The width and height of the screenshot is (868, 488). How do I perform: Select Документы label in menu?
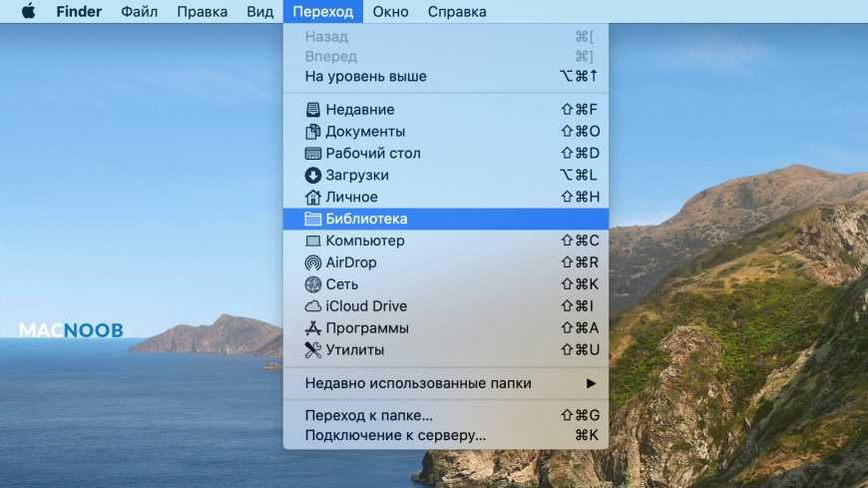[365, 132]
